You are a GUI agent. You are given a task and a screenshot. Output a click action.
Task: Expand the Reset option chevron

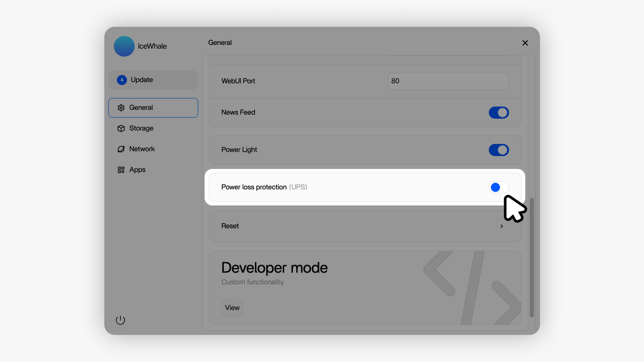click(502, 226)
